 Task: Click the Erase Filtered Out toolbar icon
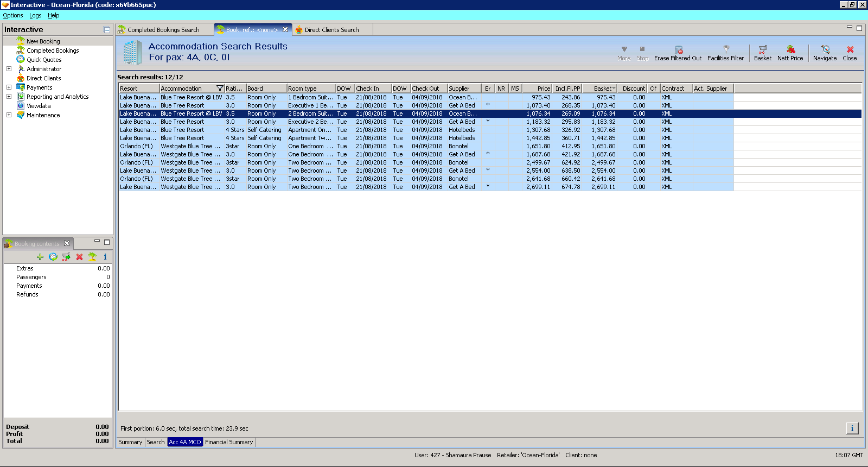click(678, 49)
